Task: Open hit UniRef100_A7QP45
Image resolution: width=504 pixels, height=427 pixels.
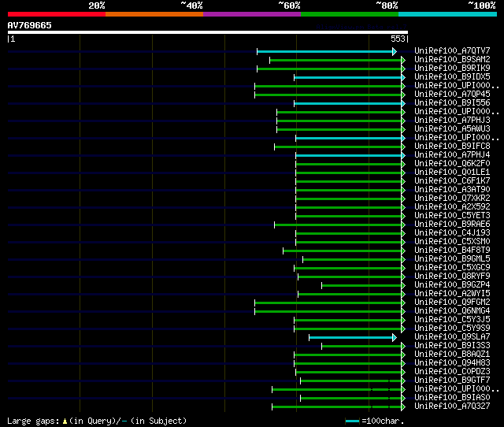Action: pyautogui.click(x=452, y=95)
